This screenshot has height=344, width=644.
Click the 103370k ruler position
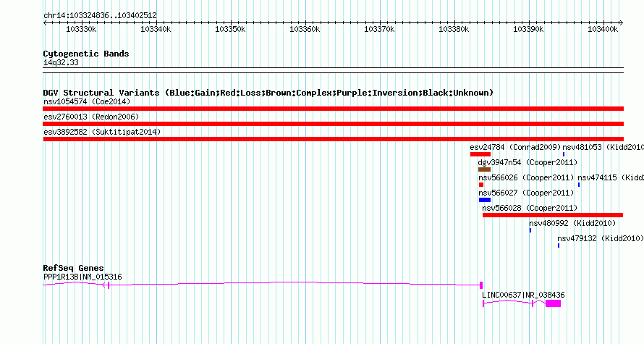click(379, 29)
